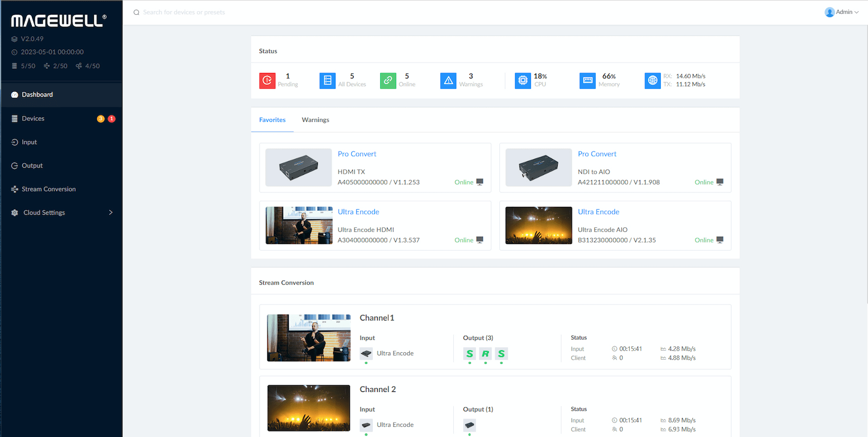Click Ultra Encode input device icon in Channel1

click(366, 353)
